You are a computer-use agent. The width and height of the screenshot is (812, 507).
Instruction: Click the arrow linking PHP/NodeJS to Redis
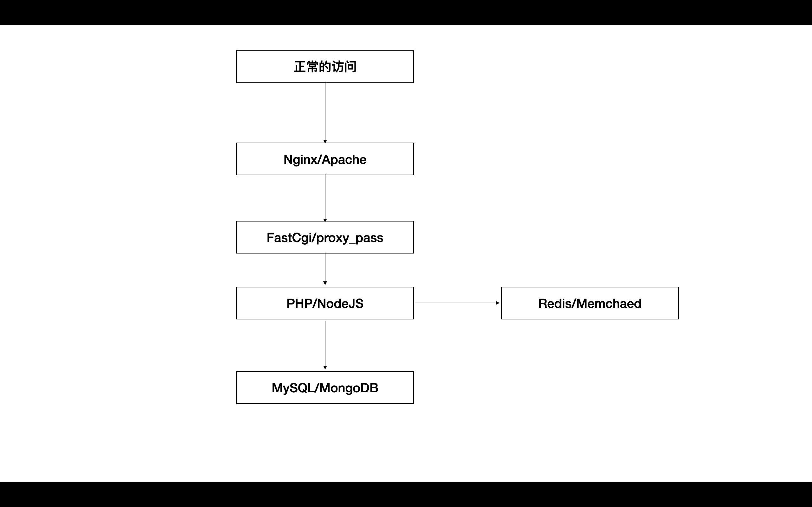click(x=457, y=303)
